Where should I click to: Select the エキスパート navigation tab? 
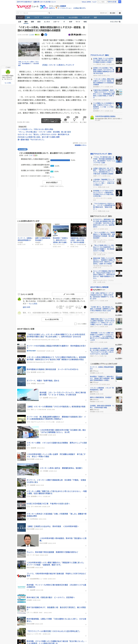[48, 17]
